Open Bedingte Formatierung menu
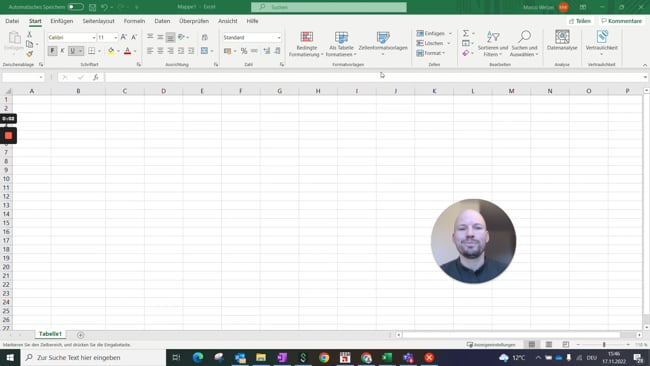The height and width of the screenshot is (366, 650). 306,44
